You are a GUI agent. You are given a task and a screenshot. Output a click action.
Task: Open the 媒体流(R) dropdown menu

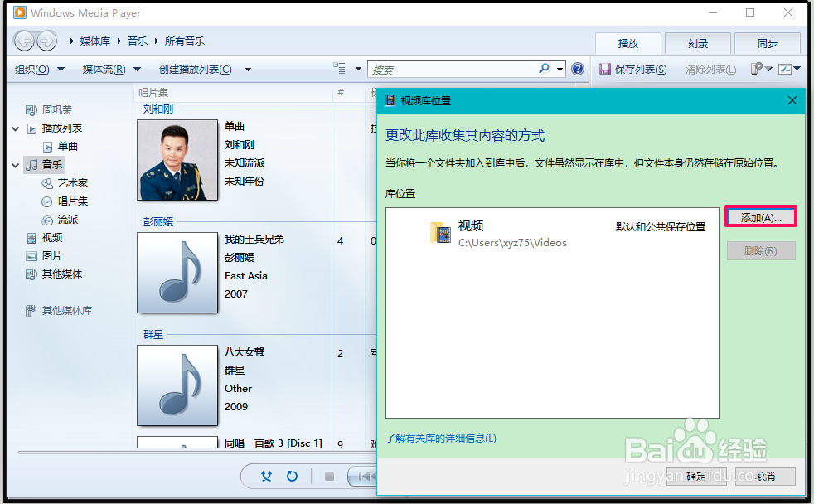coord(111,69)
